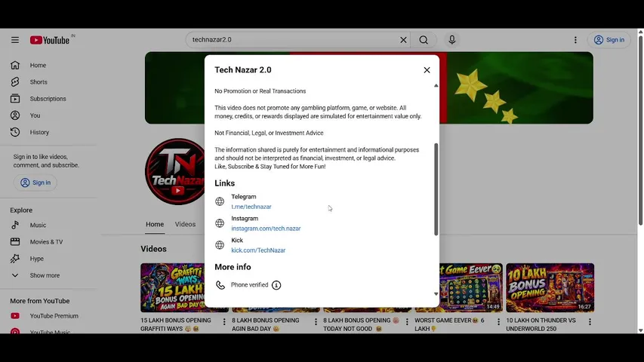The height and width of the screenshot is (362, 644).
Task: Click Sign in at top right
Action: (609, 40)
